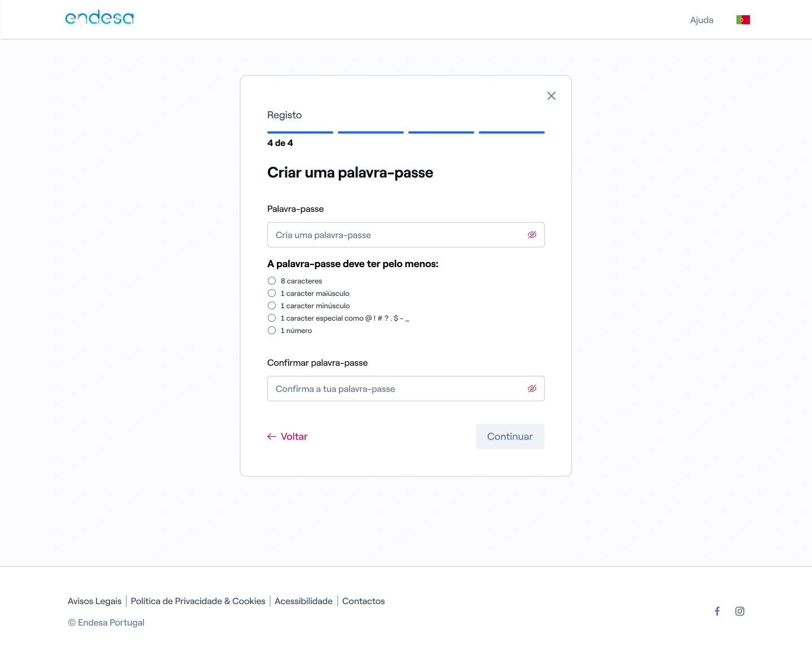Show password in Palavra-passe field
This screenshot has width=812, height=656.
(532, 235)
